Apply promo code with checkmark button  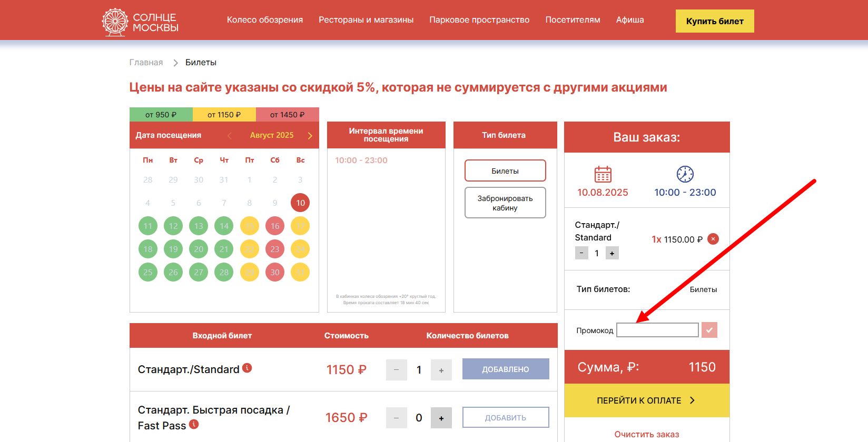(709, 330)
